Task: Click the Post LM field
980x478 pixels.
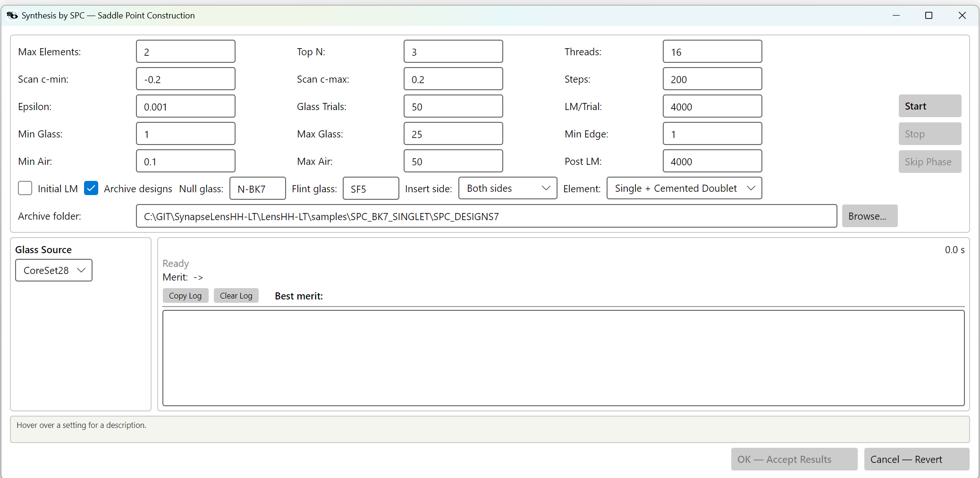Action: point(712,161)
